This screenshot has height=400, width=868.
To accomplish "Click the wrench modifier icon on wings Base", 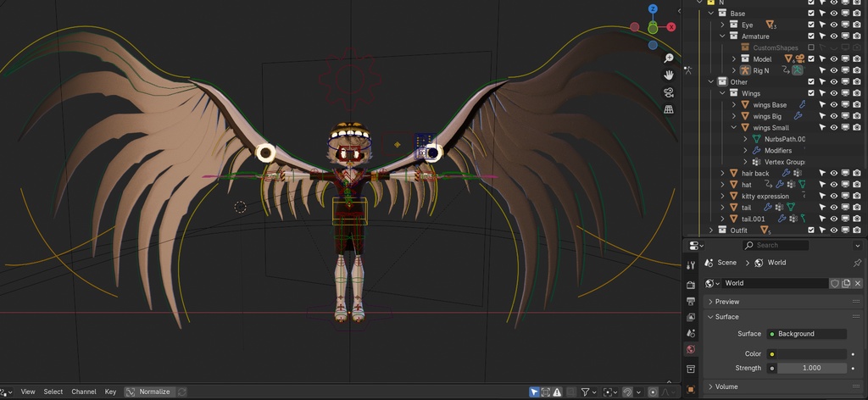I will [x=802, y=104].
